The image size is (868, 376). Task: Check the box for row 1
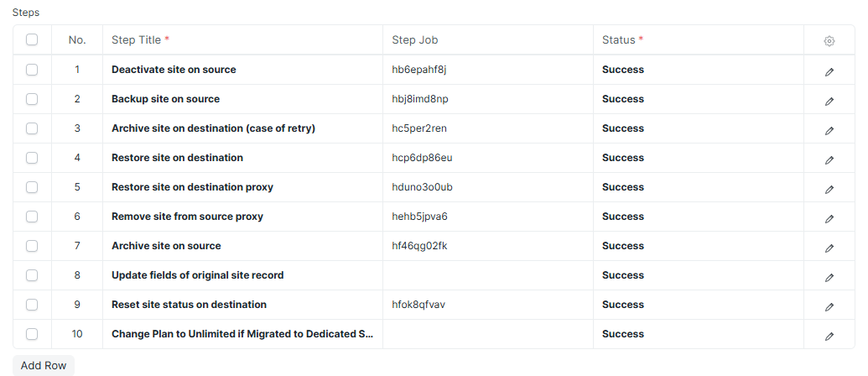[x=32, y=69]
